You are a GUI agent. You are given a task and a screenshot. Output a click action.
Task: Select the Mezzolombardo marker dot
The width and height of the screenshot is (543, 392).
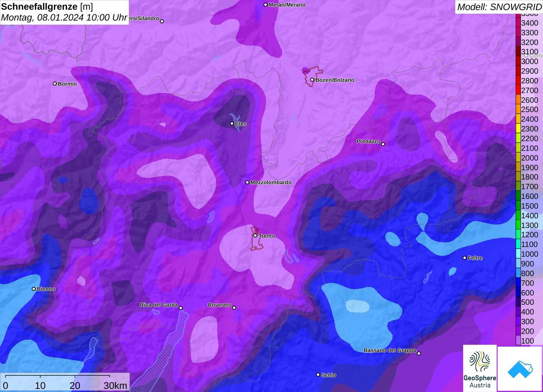[247, 182]
